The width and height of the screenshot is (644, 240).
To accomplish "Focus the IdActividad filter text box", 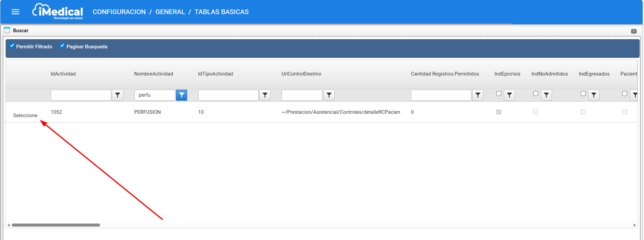I will click(81, 95).
